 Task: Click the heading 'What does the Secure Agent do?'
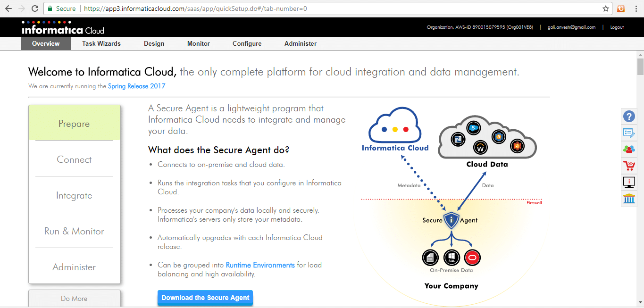pyautogui.click(x=218, y=150)
